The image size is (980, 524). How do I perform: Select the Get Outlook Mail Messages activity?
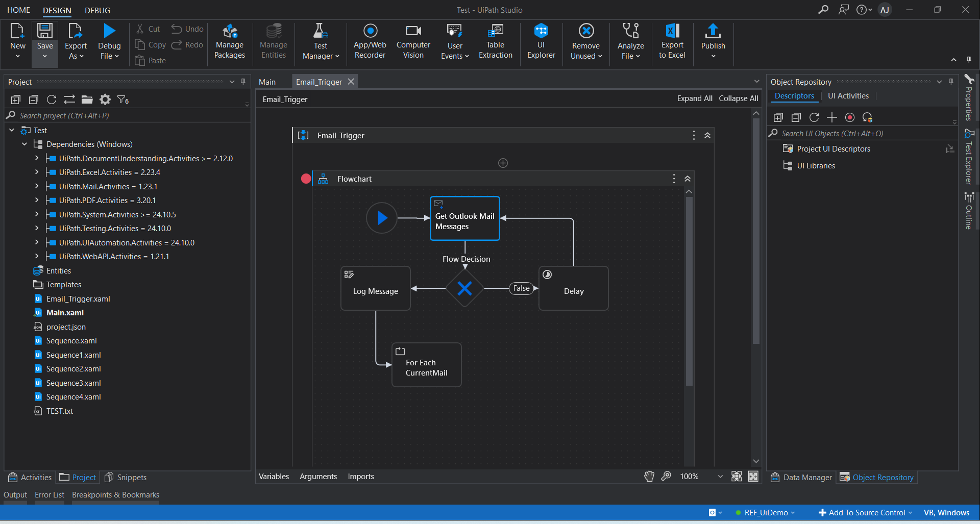(465, 218)
